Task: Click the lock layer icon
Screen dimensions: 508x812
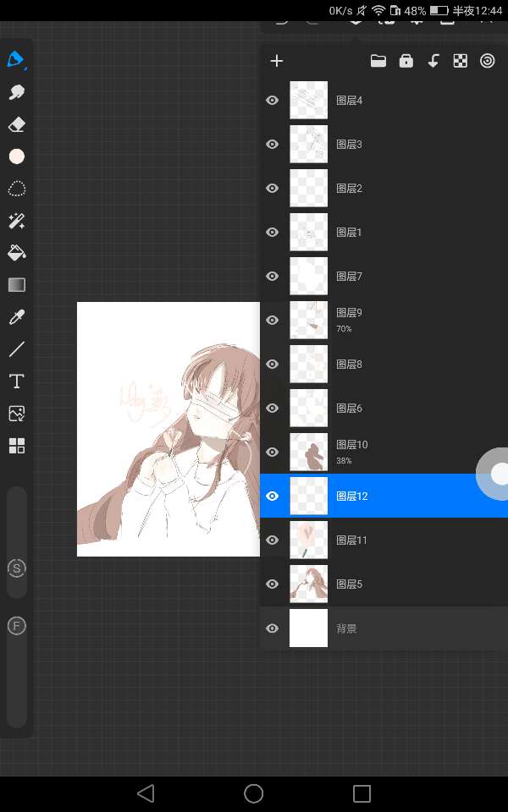Action: click(x=406, y=61)
